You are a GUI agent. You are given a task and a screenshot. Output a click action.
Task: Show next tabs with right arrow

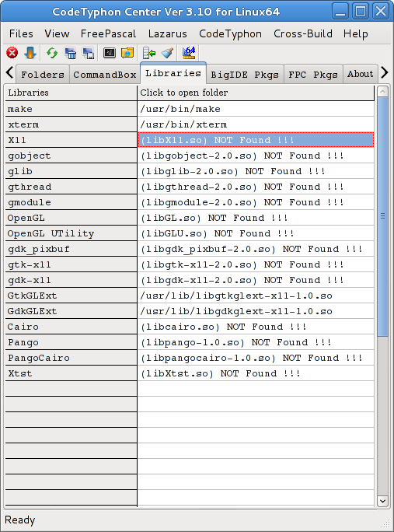(385, 72)
